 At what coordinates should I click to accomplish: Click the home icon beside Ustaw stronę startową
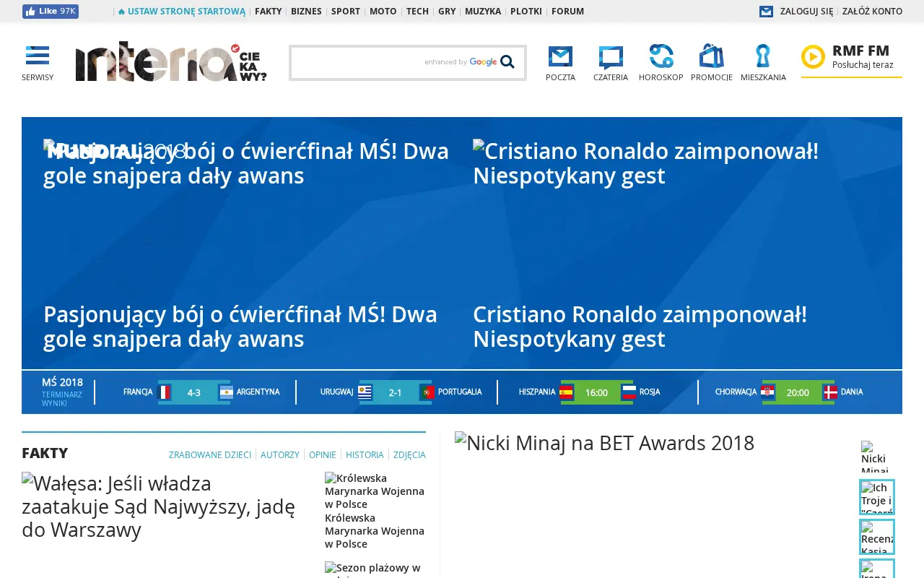point(122,12)
